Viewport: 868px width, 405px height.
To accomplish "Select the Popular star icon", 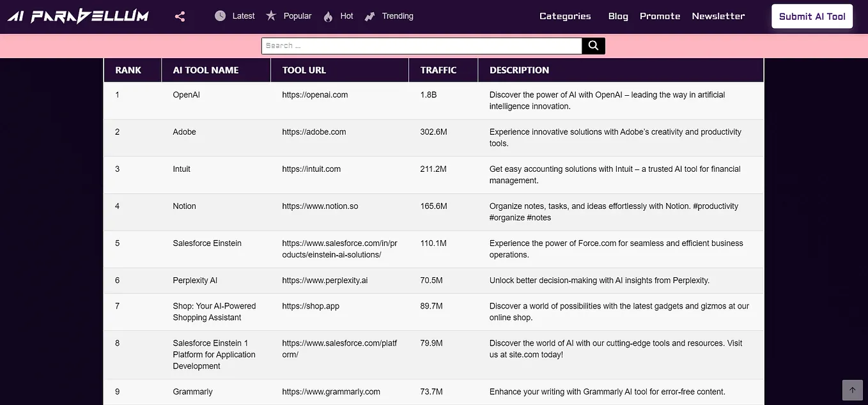I will tap(271, 15).
